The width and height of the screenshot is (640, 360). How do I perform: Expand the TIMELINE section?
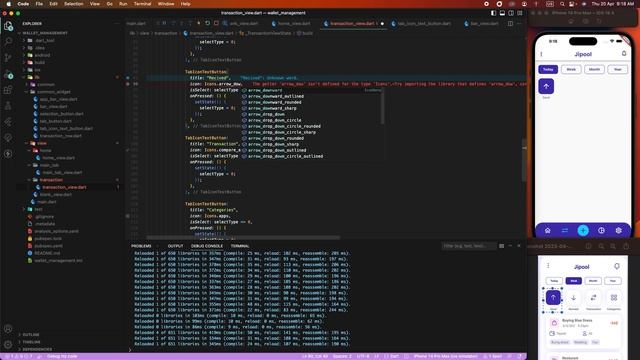pos(31,342)
